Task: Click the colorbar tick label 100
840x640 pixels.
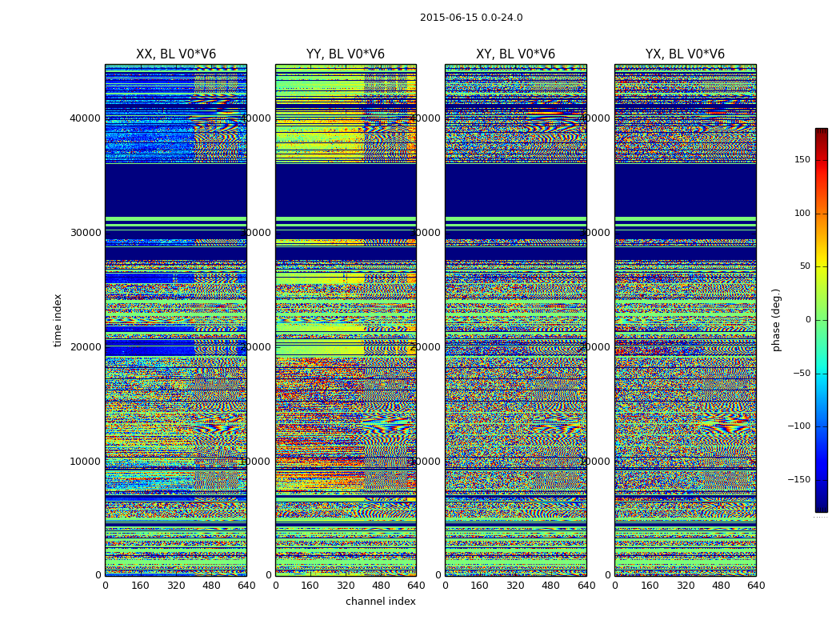Action: (x=802, y=213)
